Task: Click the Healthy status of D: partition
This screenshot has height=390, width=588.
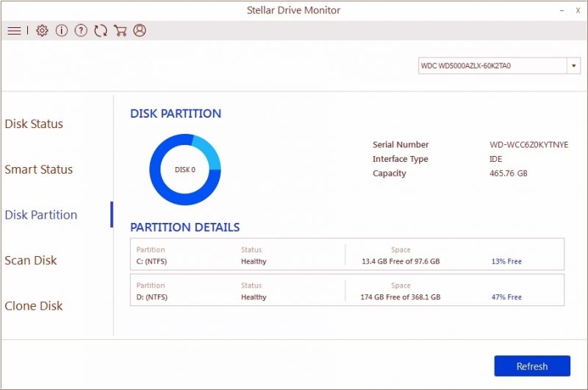Action: coord(254,297)
